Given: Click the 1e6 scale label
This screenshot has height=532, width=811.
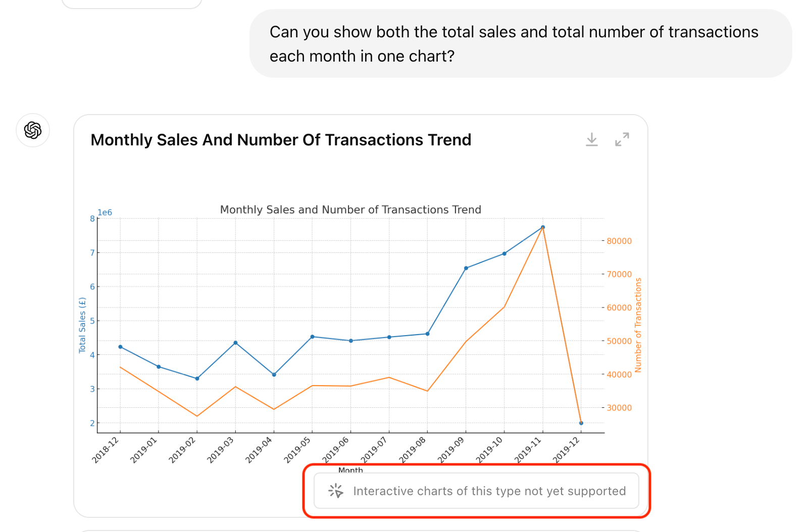Looking at the screenshot, I should (105, 212).
